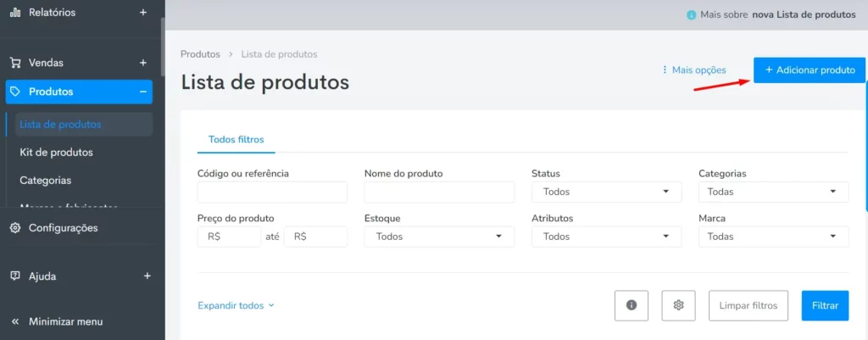Open the Categorias dropdown
The image size is (868, 340).
[x=773, y=192]
